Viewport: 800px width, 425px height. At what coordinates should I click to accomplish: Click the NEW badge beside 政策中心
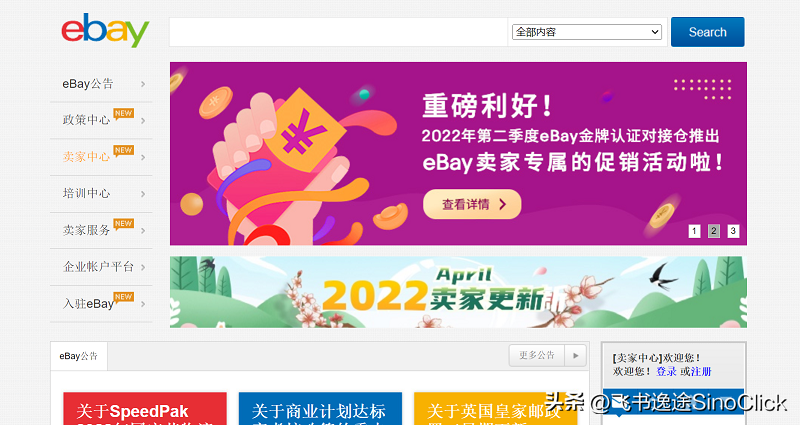point(123,113)
